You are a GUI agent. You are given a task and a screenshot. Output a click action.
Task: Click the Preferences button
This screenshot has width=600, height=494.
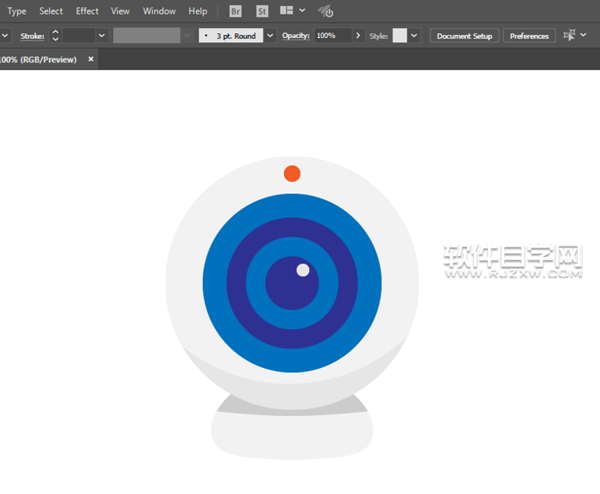(x=529, y=35)
